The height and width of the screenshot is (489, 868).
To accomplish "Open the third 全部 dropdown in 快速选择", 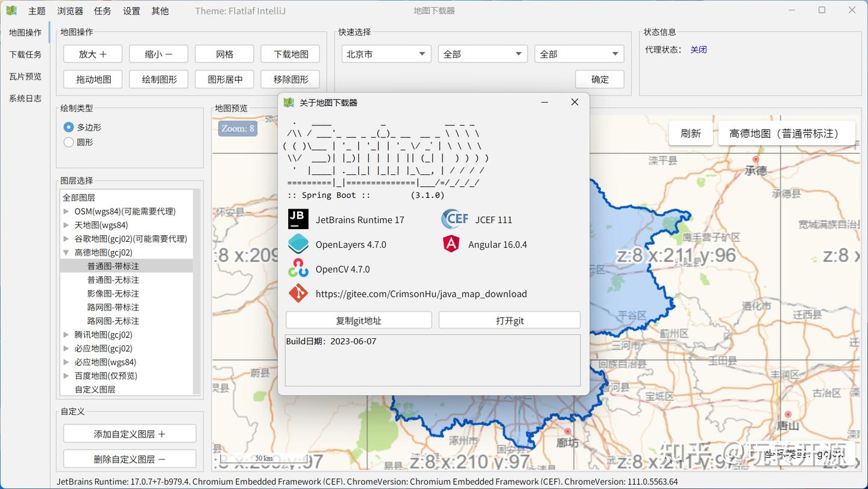I will pos(579,54).
